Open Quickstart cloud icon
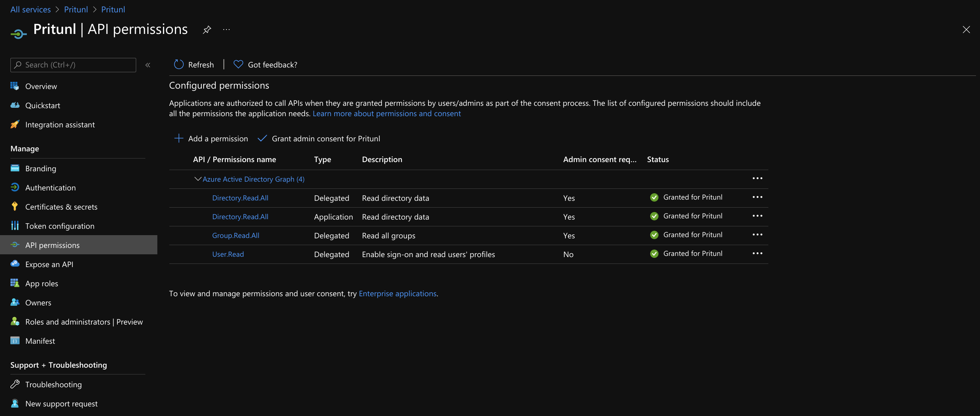This screenshot has width=980, height=416. [x=15, y=105]
